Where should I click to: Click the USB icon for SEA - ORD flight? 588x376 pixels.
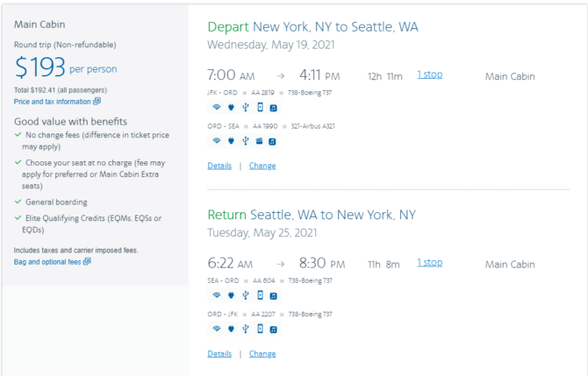coord(245,295)
